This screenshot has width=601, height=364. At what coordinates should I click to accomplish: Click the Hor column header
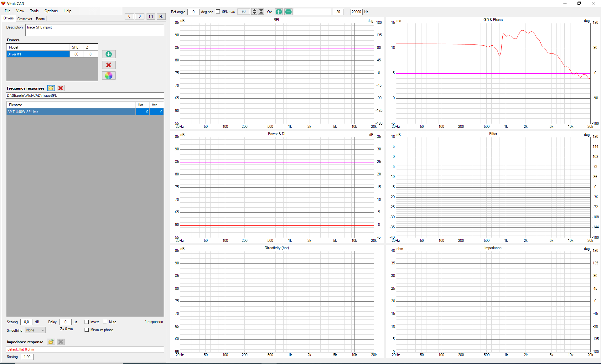(142, 105)
